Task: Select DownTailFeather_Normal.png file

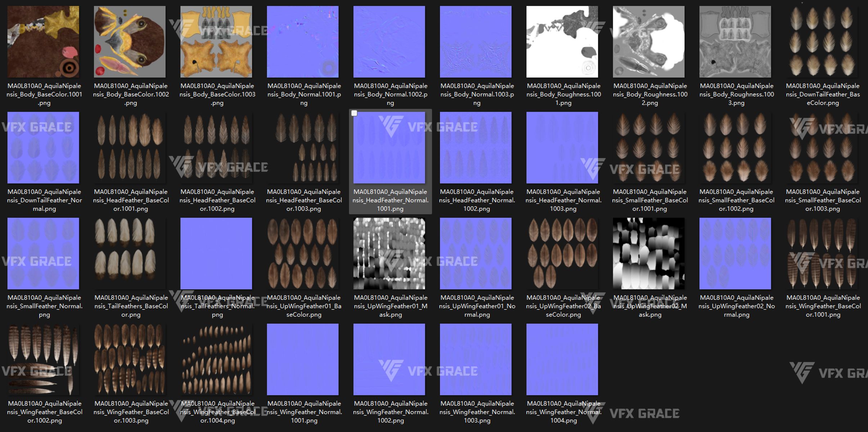Action: 43,148
